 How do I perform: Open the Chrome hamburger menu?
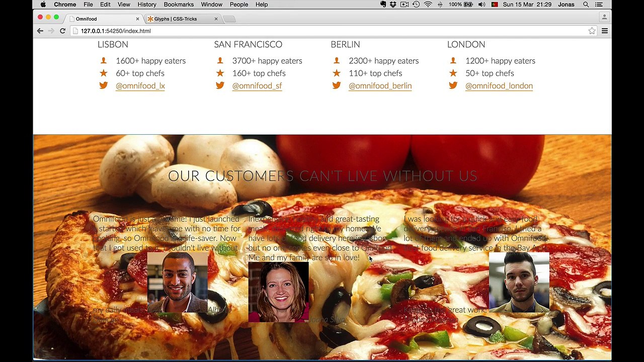tap(605, 31)
